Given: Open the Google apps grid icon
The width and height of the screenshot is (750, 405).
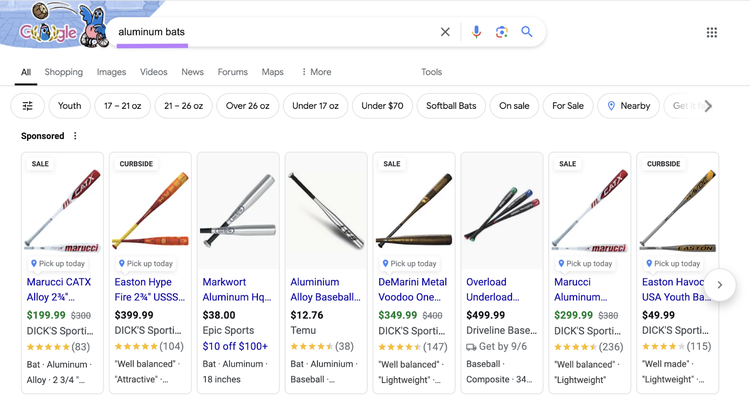Looking at the screenshot, I should (x=712, y=33).
